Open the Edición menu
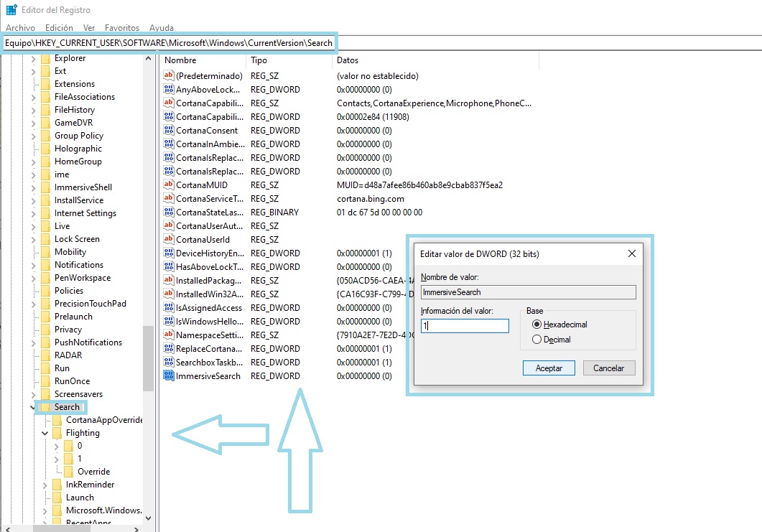Image resolution: width=762 pixels, height=532 pixels. click(x=60, y=28)
